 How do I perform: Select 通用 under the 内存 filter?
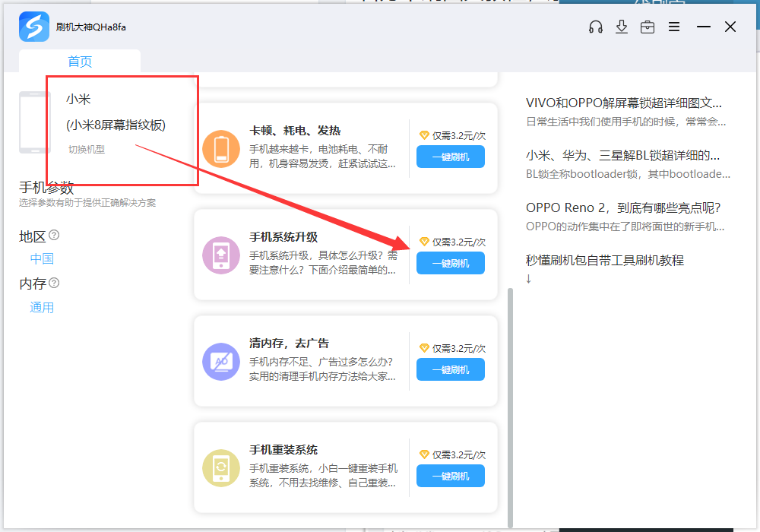click(41, 306)
